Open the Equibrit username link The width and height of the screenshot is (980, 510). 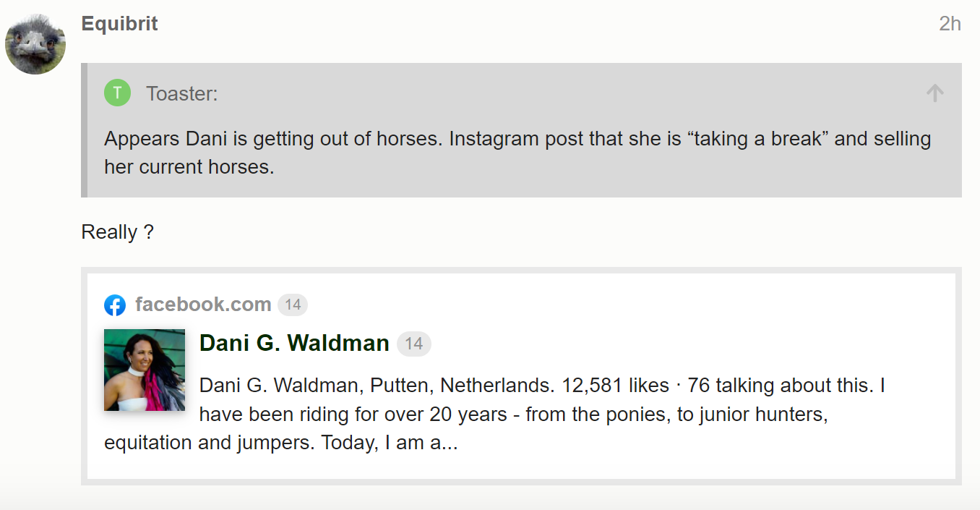coord(119,24)
